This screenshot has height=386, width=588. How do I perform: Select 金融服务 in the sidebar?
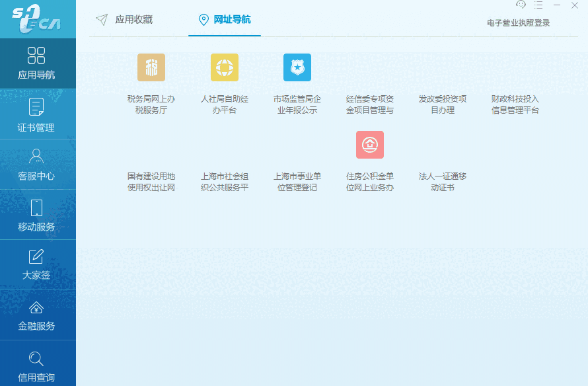tap(37, 315)
